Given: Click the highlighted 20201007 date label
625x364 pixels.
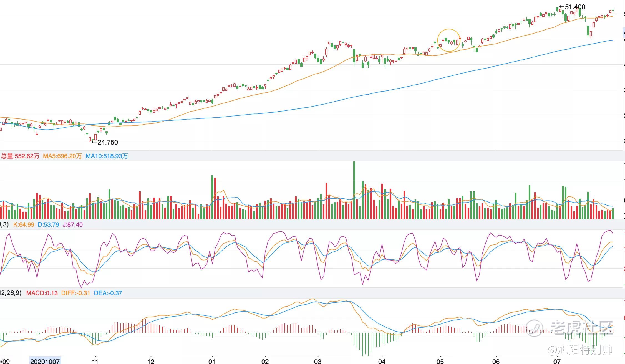Looking at the screenshot, I should click(x=45, y=361).
